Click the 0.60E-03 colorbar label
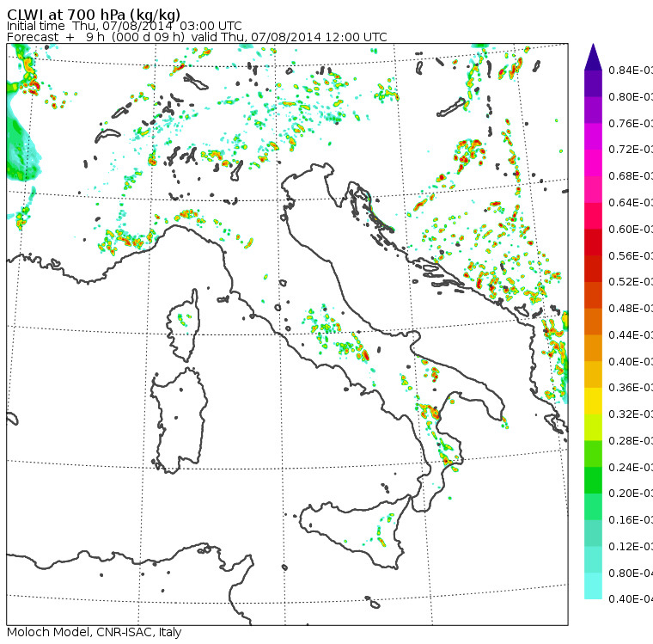Screen dimensions: 653x644 point(631,230)
